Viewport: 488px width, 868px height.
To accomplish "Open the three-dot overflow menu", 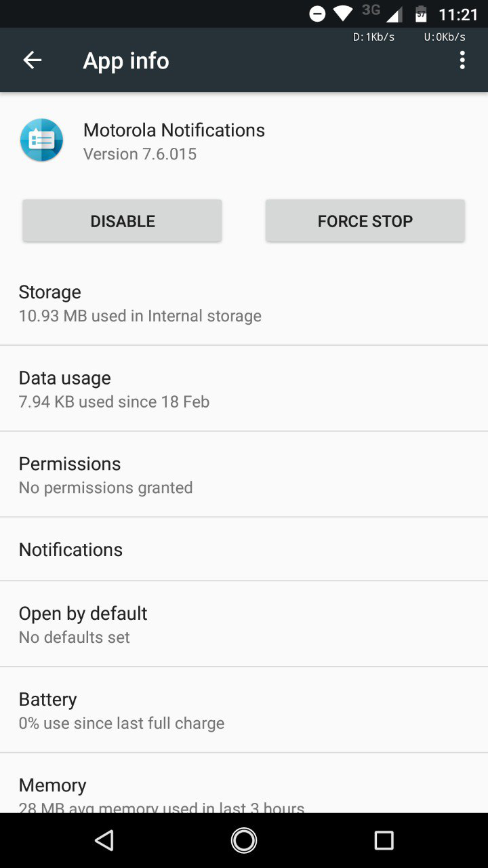I will coord(462,60).
